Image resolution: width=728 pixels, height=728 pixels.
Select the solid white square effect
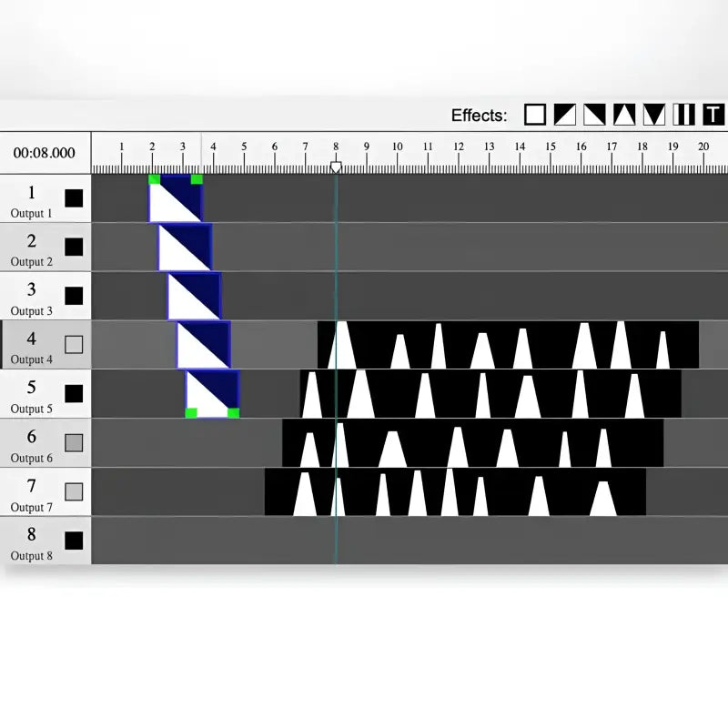[x=535, y=115]
